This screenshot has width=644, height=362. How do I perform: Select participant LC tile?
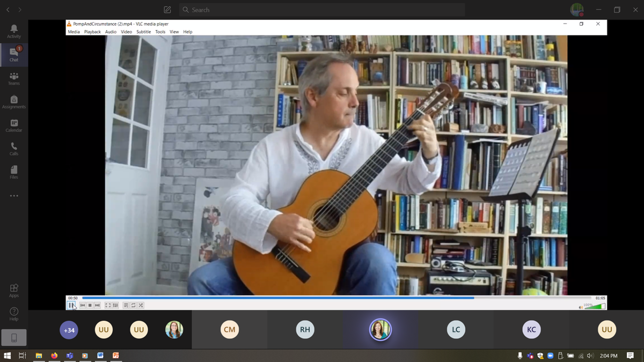click(x=456, y=330)
